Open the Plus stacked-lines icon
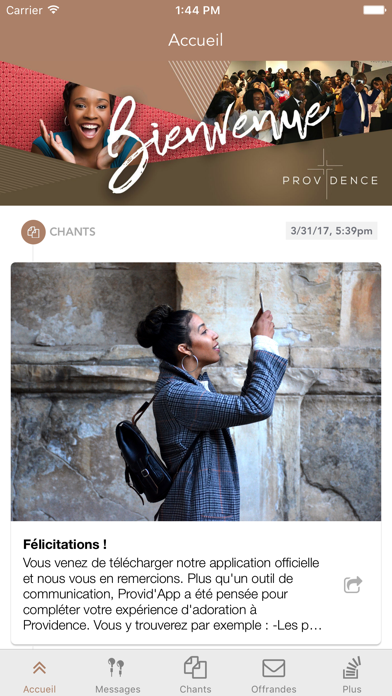This screenshot has width=392, height=696. pos(352,668)
